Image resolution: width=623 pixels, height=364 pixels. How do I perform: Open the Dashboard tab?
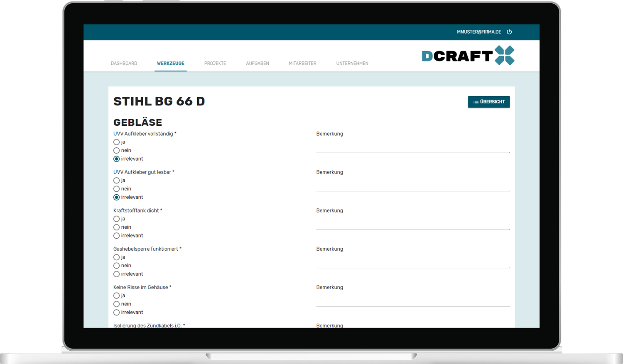[124, 64]
